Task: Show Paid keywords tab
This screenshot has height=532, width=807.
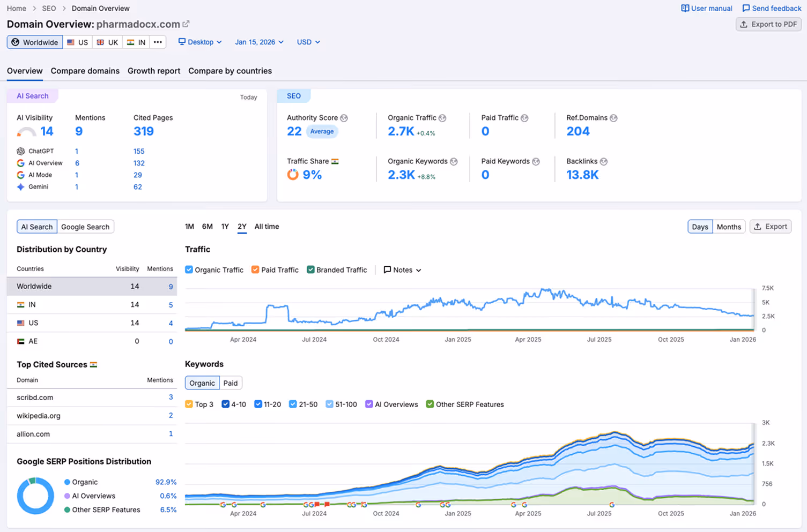Action: tap(231, 383)
